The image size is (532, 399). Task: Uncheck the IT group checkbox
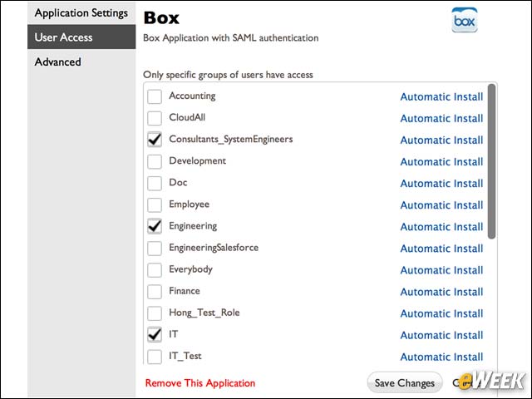tap(155, 335)
